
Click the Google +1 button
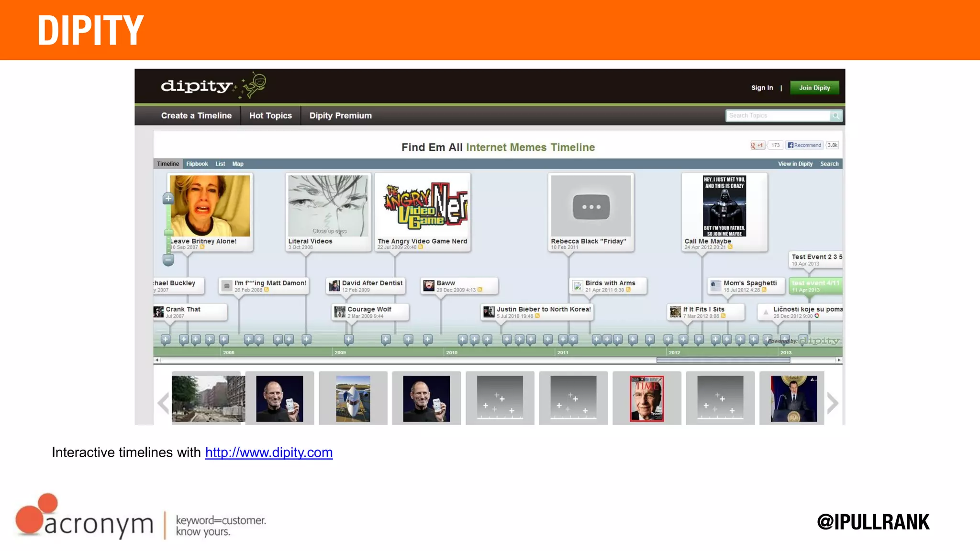[x=757, y=145]
